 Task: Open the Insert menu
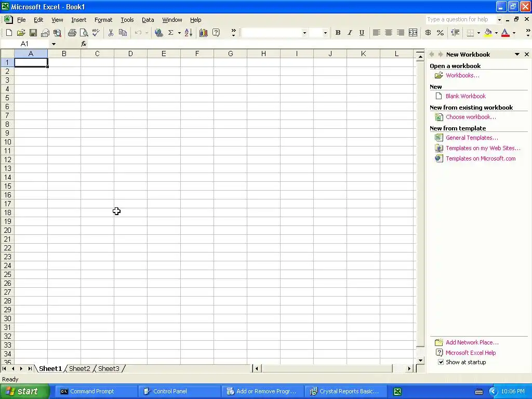pos(79,20)
